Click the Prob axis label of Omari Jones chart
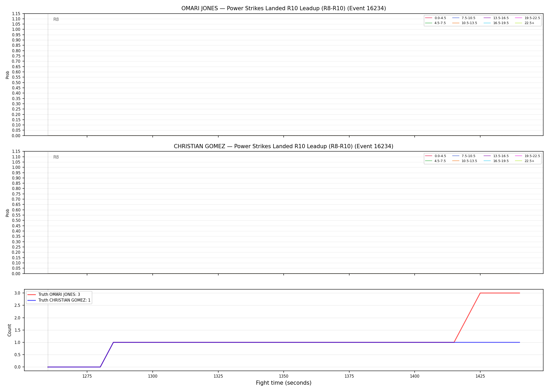 pyautogui.click(x=8, y=75)
